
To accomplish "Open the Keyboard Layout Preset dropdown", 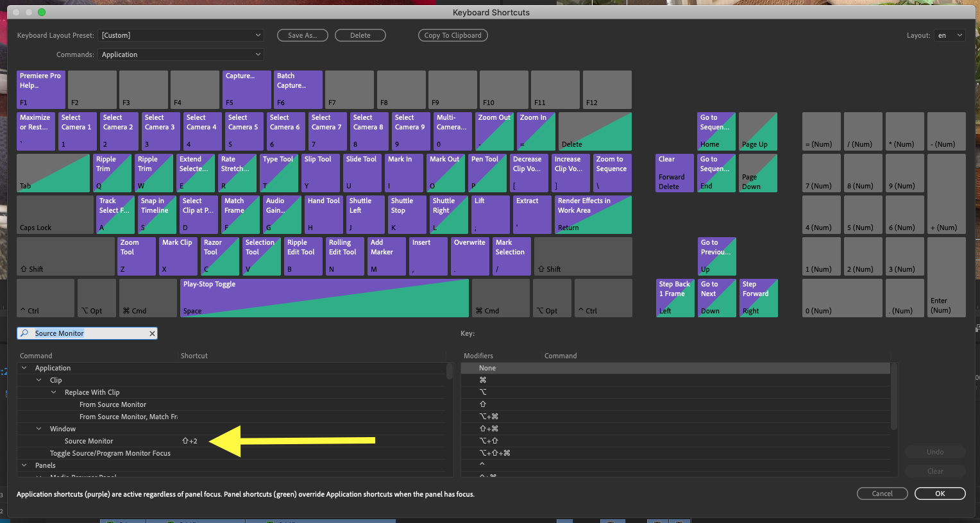I will coord(182,35).
